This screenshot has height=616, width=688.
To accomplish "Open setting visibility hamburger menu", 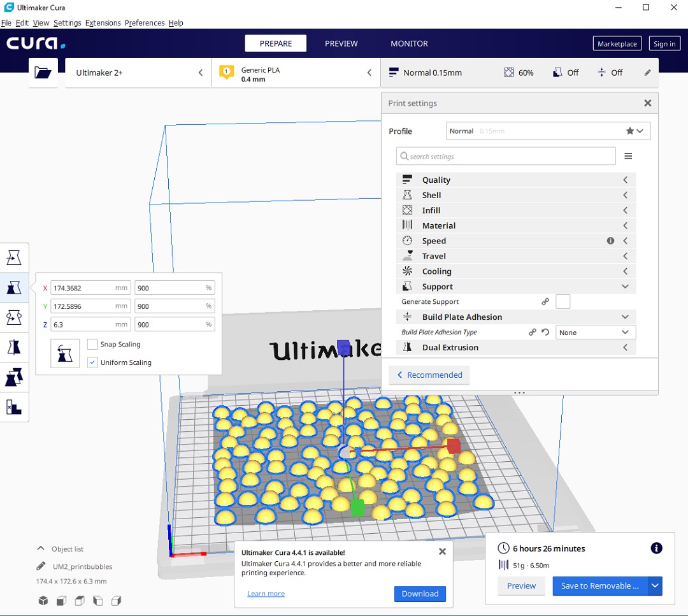I will pos(628,156).
